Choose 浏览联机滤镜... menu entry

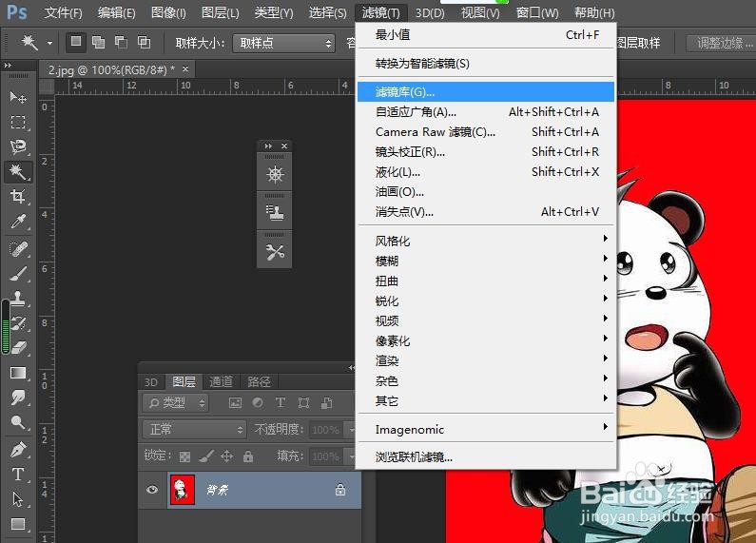(x=486, y=456)
